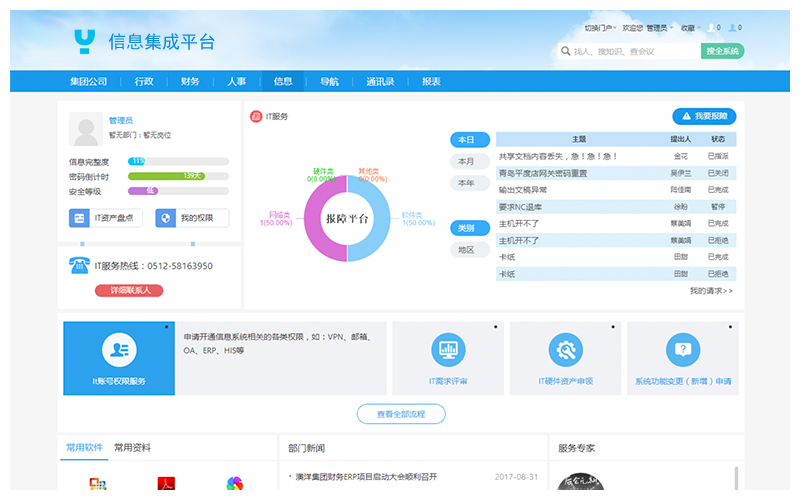Screen dimensions: 800x500
Task: Click the 查看全部流程 button
Action: coord(400,414)
